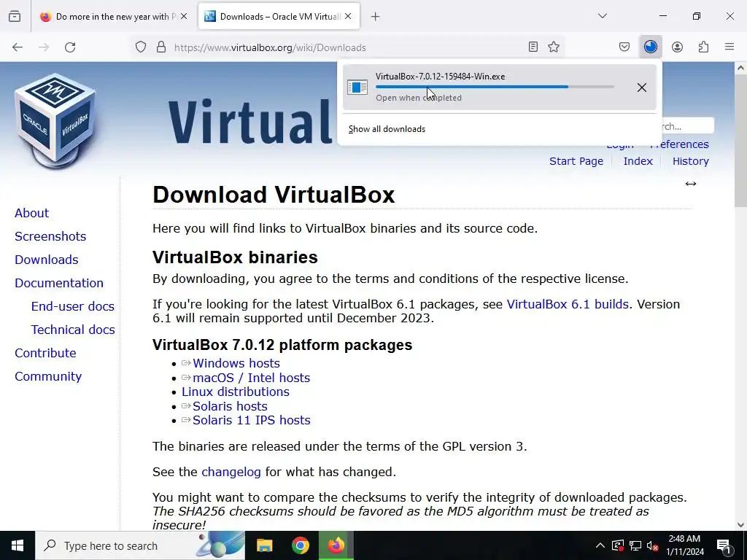This screenshot has height=560, width=747.
Task: Open the Index link
Action: coord(638,161)
